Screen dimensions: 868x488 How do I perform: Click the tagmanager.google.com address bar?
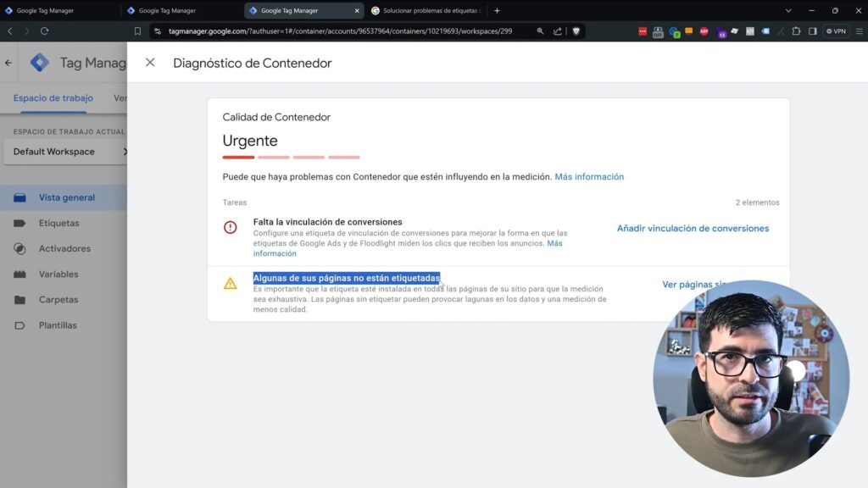(x=340, y=31)
